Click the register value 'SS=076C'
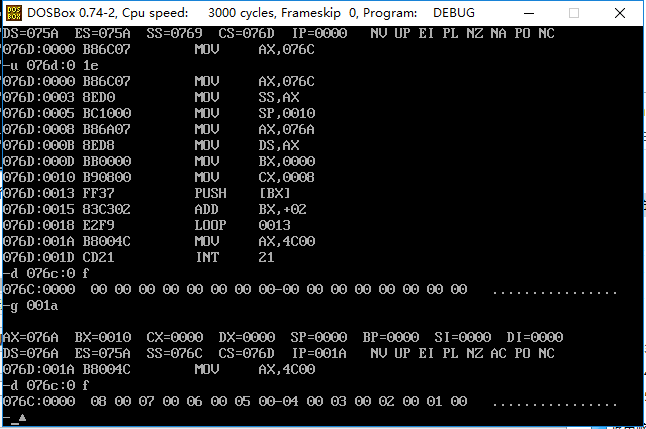Image resolution: width=646 pixels, height=429 pixels. tap(175, 354)
